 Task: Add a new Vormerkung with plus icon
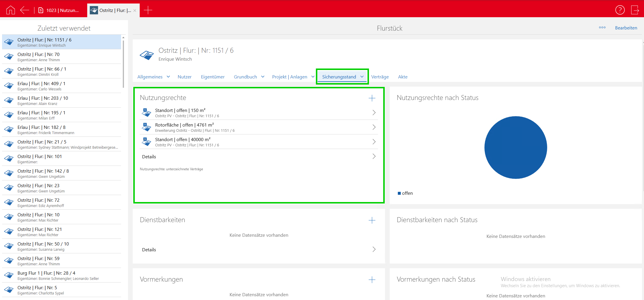pyautogui.click(x=372, y=280)
